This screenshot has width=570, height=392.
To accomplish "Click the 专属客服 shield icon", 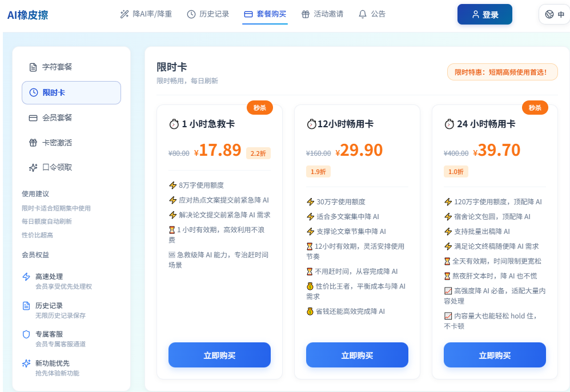I will (x=26, y=334).
